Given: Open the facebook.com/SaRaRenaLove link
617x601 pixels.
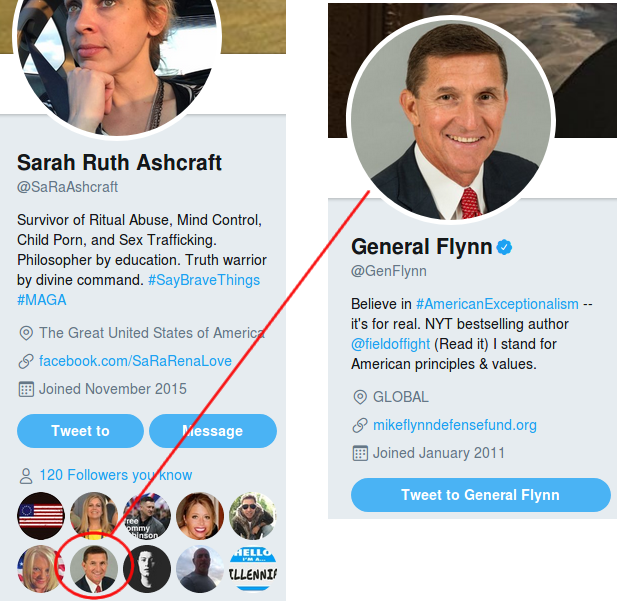Looking at the screenshot, I should click(x=135, y=361).
